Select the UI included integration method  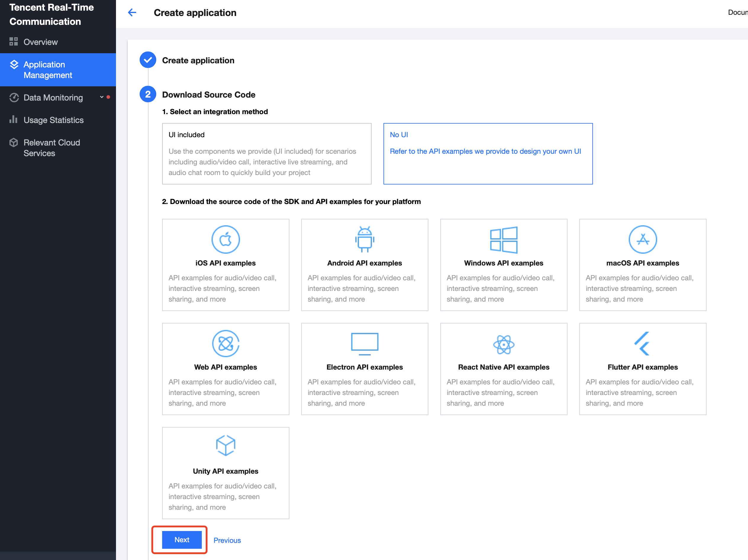267,154
